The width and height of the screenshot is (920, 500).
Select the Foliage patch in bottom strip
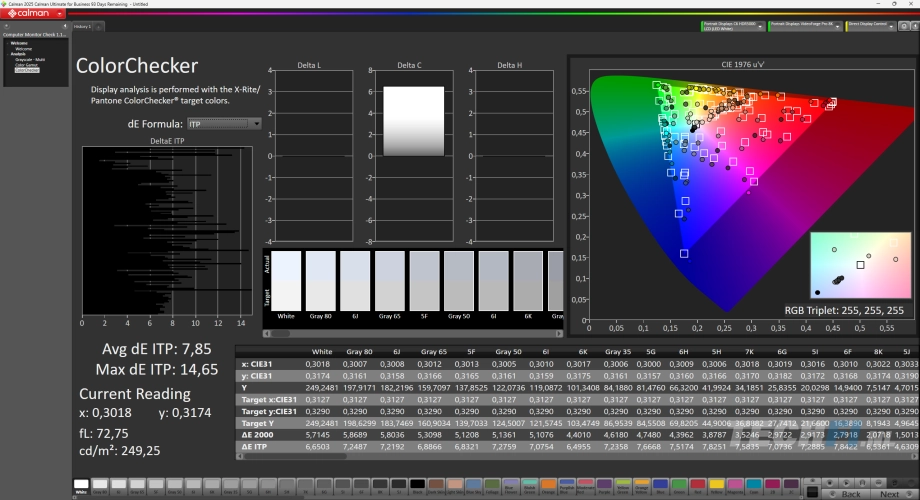pyautogui.click(x=492, y=487)
